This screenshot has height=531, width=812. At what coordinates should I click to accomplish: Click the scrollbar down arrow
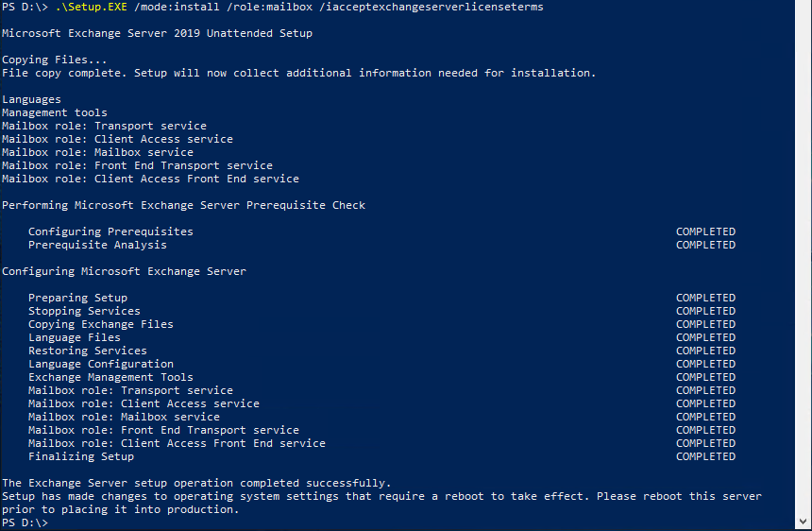pyautogui.click(x=804, y=522)
